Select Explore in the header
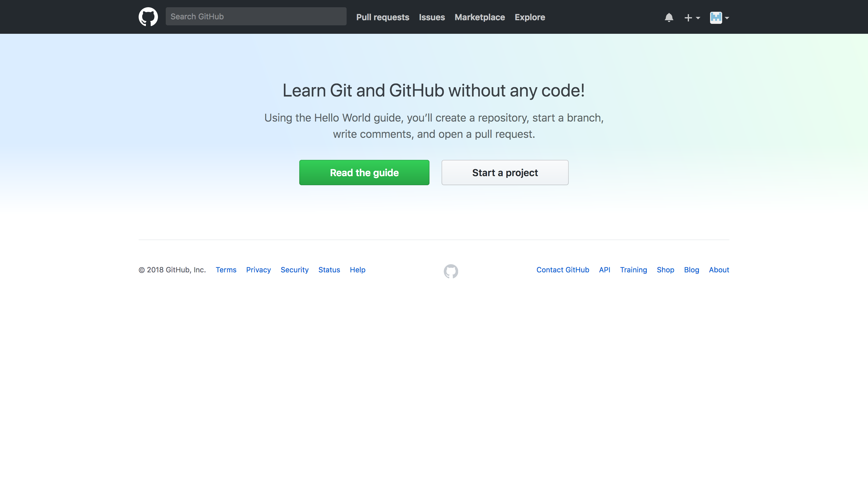 click(530, 17)
